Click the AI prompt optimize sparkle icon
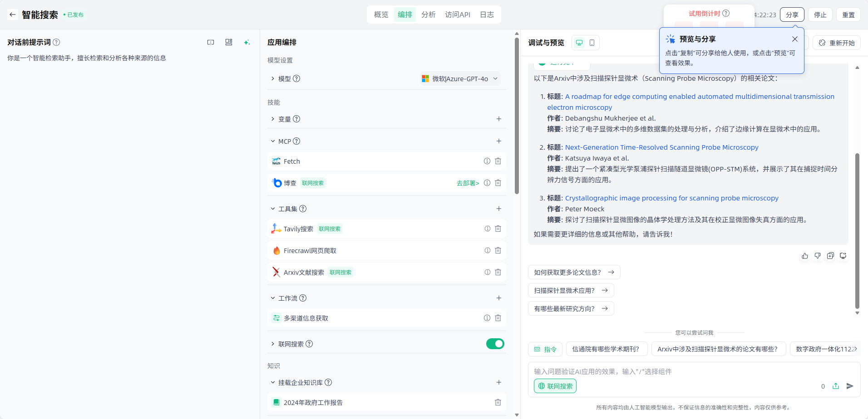868x419 pixels. (x=247, y=42)
